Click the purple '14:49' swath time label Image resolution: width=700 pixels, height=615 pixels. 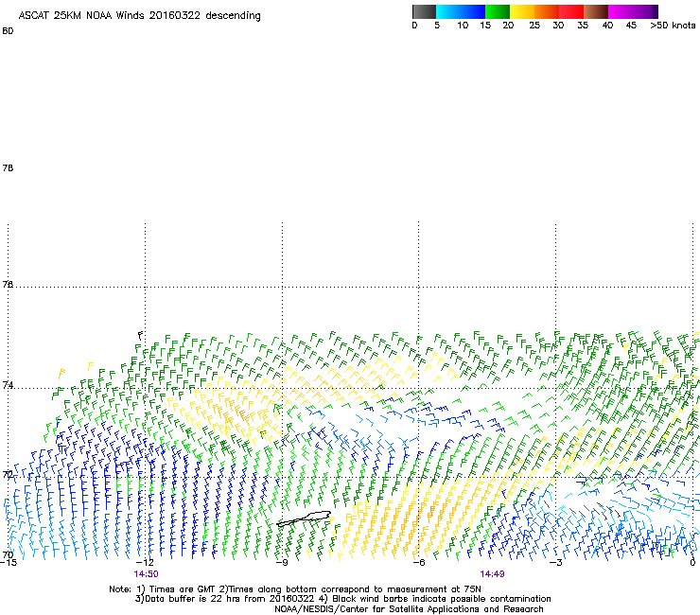492,574
